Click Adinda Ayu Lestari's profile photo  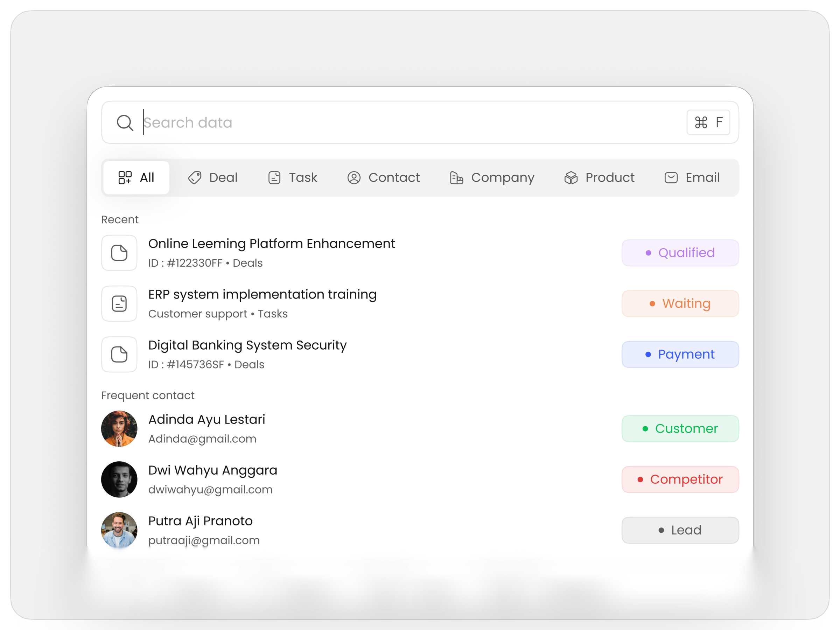119,429
